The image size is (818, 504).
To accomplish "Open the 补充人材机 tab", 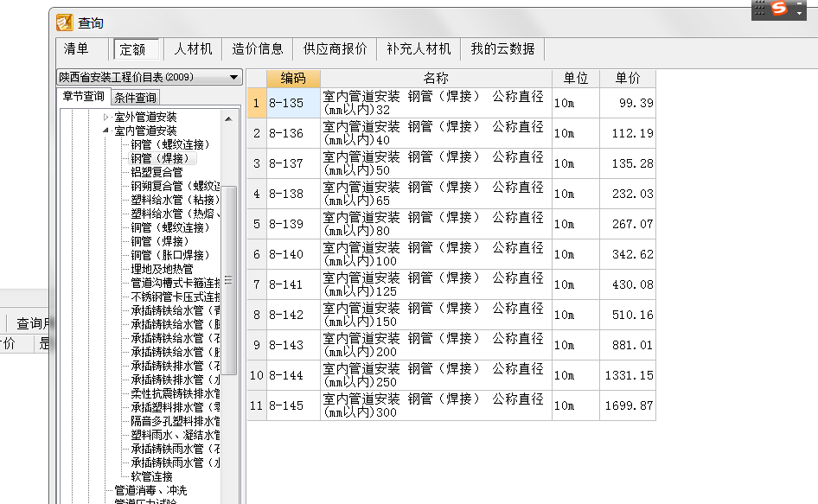I will click(x=419, y=49).
